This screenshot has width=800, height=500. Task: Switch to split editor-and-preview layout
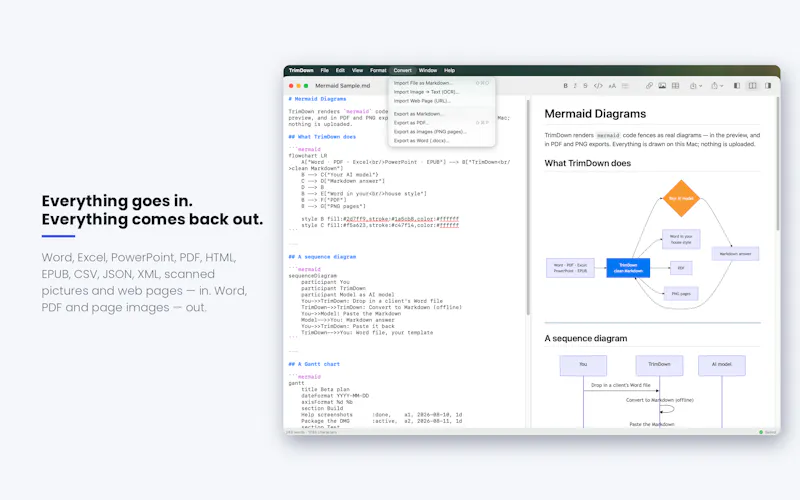coord(753,86)
